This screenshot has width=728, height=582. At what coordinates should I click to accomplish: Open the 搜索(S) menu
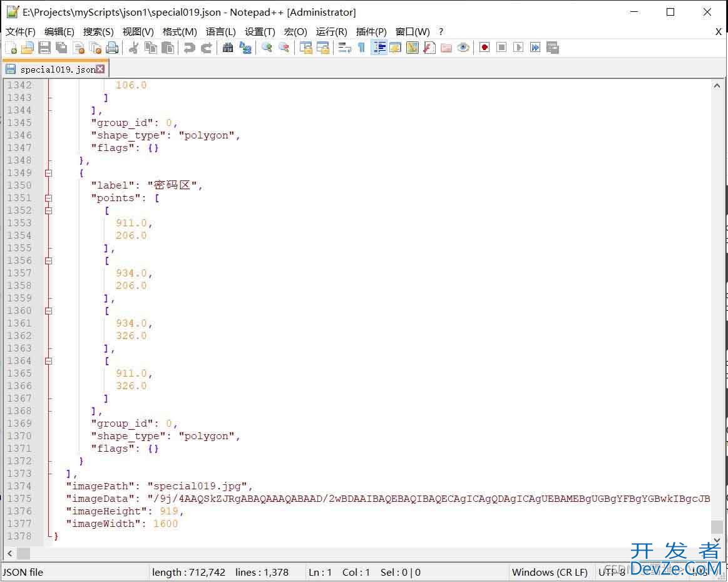click(98, 31)
